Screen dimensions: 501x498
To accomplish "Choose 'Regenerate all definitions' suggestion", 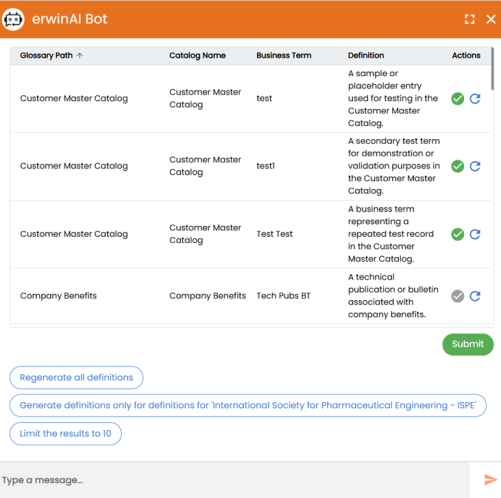I will click(76, 377).
